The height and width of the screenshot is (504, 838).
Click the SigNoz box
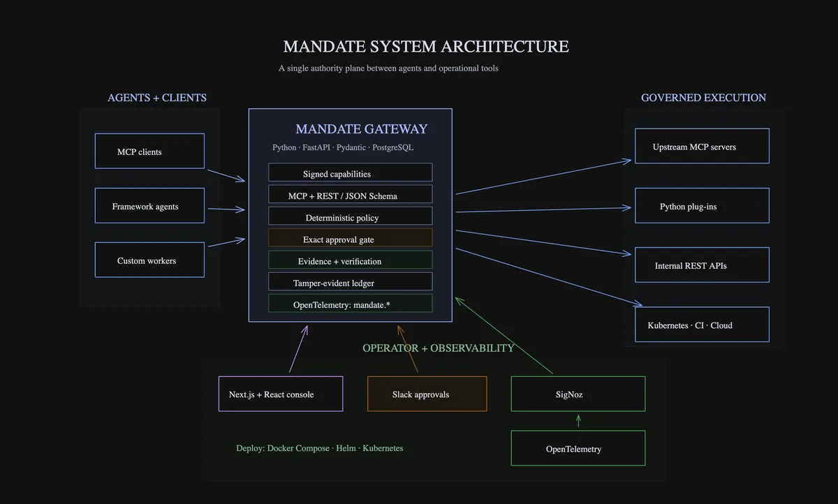click(578, 394)
